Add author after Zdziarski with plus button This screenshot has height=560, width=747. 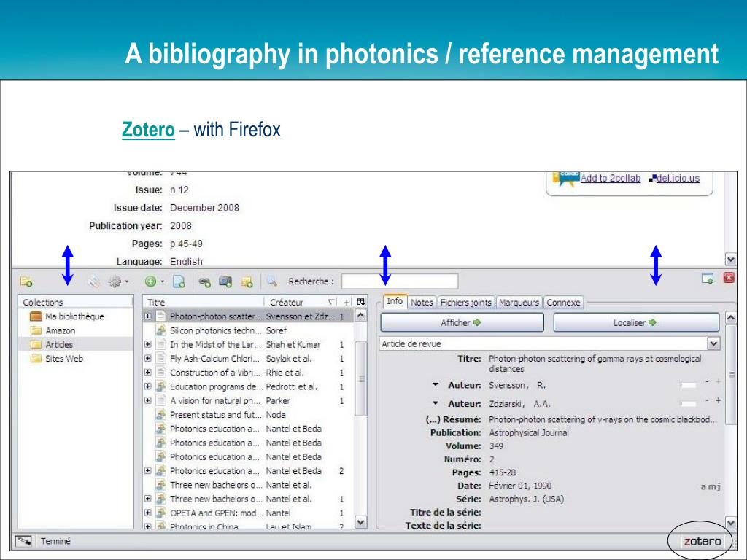[718, 401]
